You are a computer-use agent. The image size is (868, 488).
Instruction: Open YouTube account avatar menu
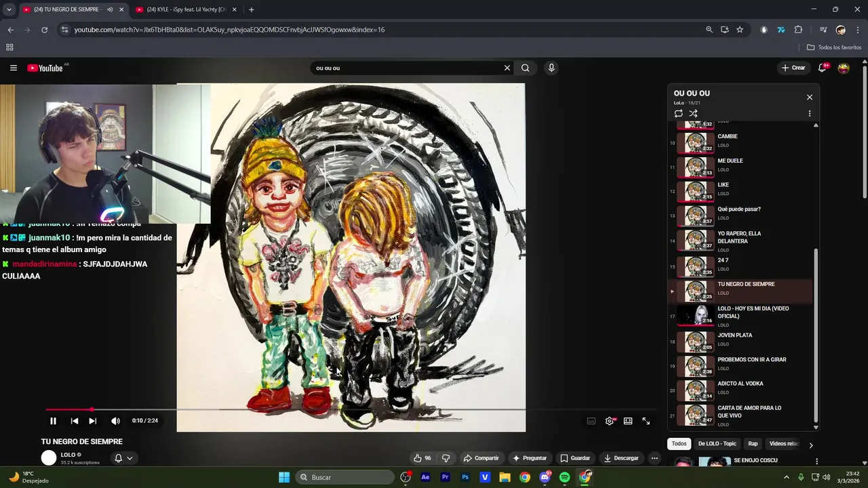[844, 68]
